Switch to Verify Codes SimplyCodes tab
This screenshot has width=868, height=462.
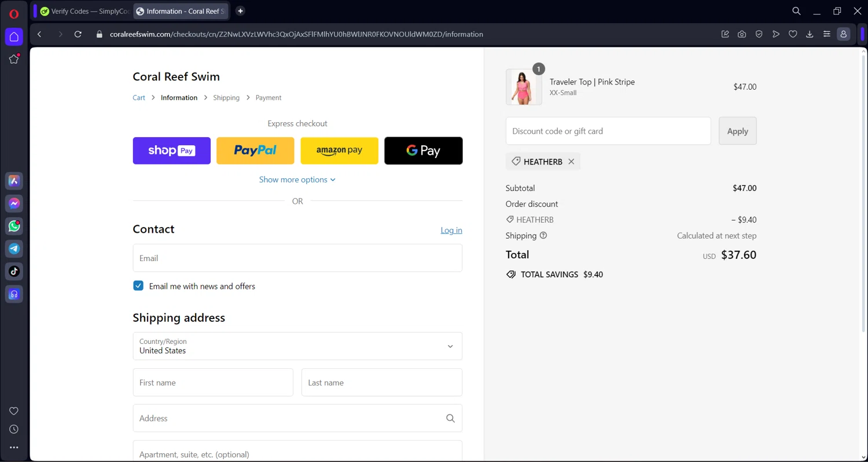[85, 11]
